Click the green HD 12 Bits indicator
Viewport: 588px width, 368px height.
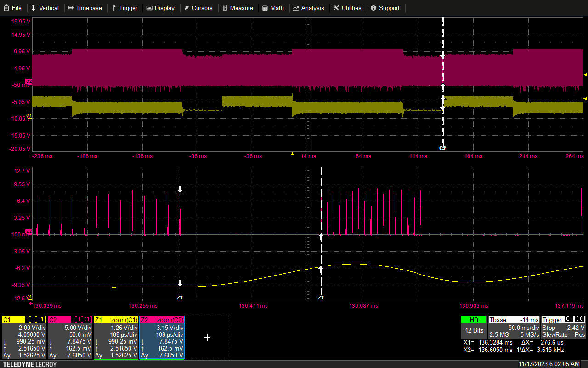click(474, 328)
